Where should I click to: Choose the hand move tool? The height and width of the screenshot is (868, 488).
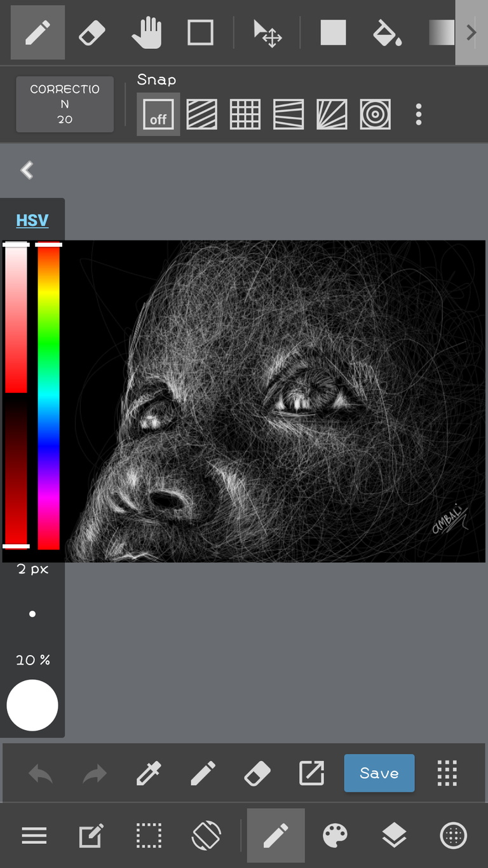146,32
